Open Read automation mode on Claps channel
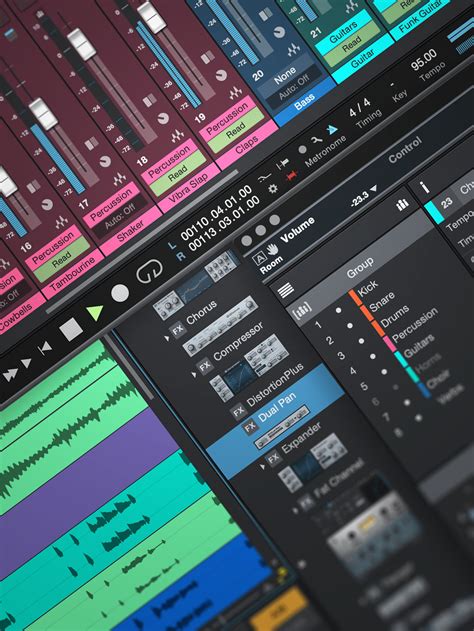 click(x=236, y=131)
